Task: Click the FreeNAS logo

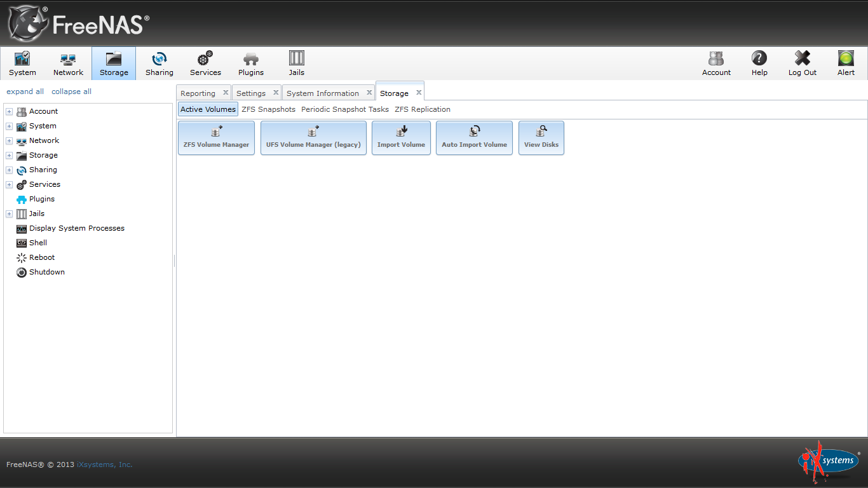Action: [x=79, y=24]
